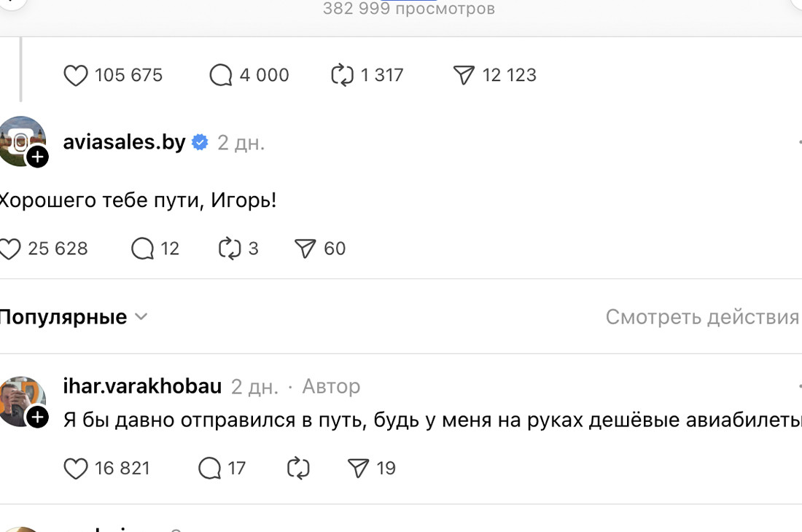Screen dimensions: 802x532
Task: Follow aviasales.by via avatar plus badge
Action: 37,157
